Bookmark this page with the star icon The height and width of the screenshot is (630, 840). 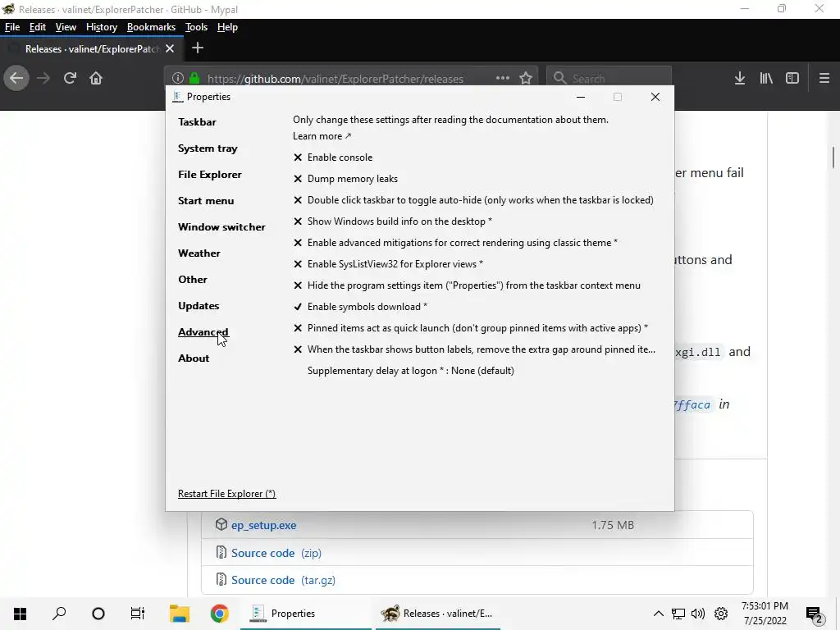pyautogui.click(x=526, y=78)
